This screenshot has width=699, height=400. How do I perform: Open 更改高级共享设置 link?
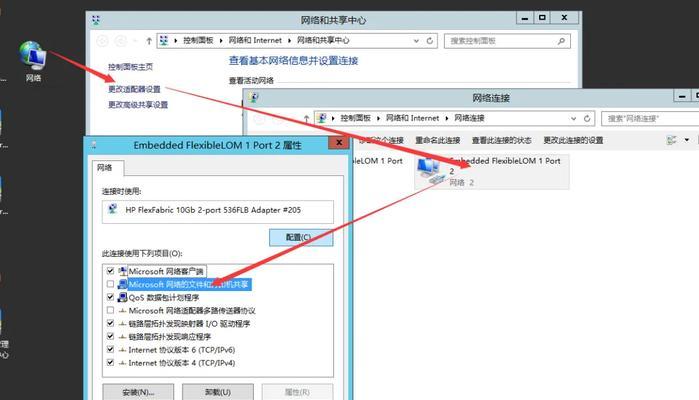[138, 105]
